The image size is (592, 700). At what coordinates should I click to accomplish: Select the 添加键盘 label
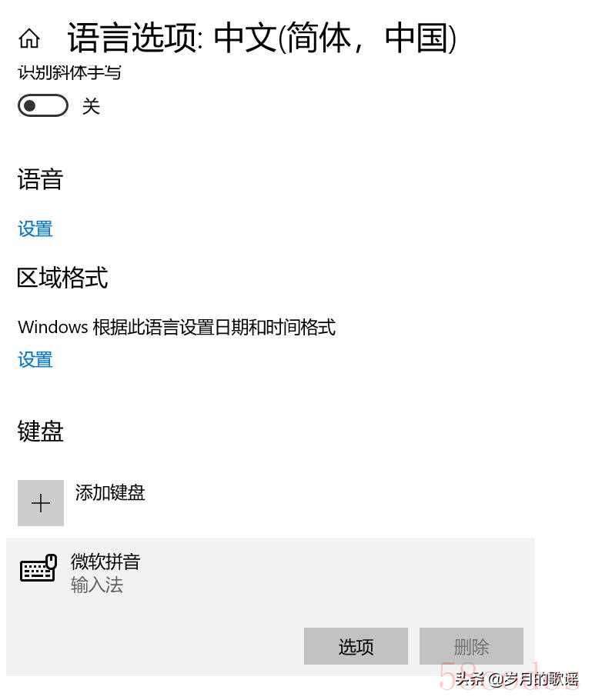pos(110,493)
